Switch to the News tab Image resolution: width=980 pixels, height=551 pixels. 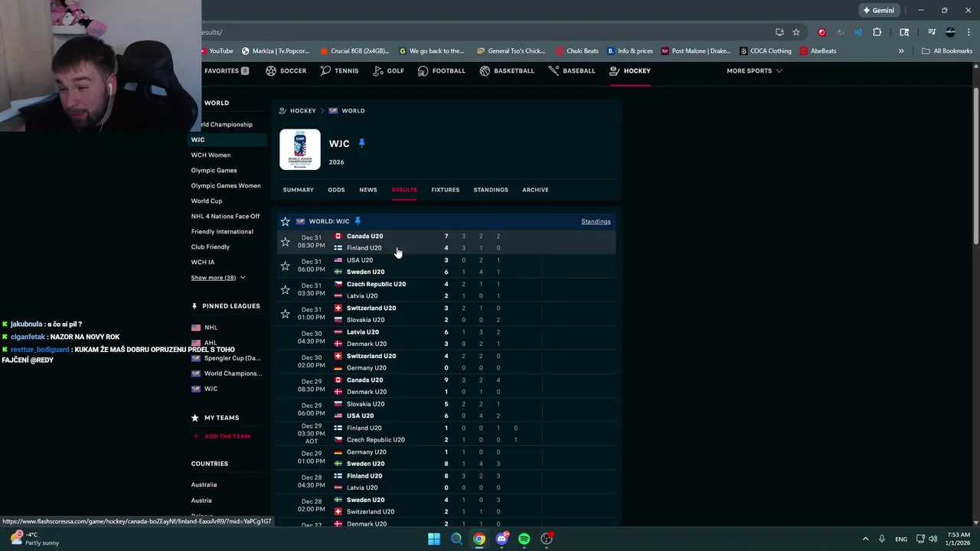[x=368, y=190]
